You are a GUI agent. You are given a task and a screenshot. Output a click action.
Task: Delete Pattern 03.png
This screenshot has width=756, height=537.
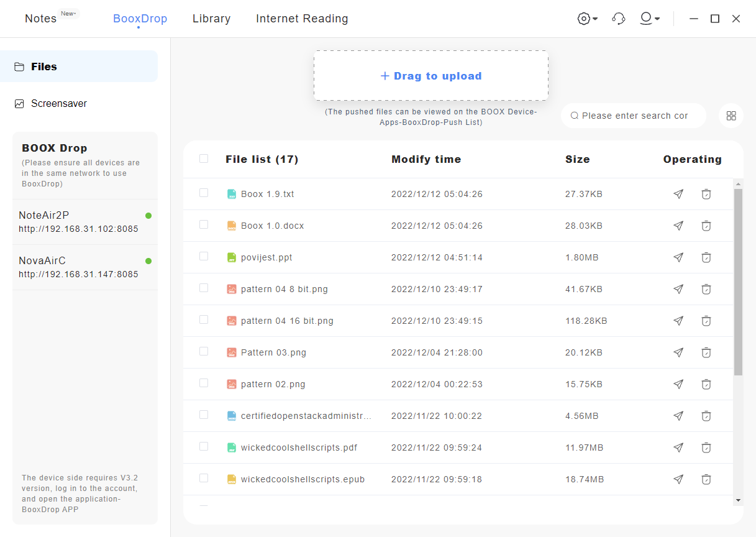(x=706, y=352)
